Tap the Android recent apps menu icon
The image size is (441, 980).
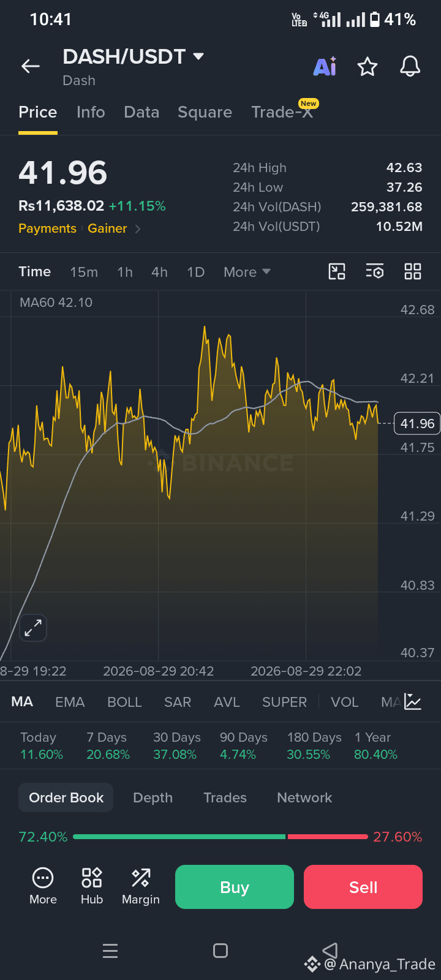pyautogui.click(x=110, y=951)
